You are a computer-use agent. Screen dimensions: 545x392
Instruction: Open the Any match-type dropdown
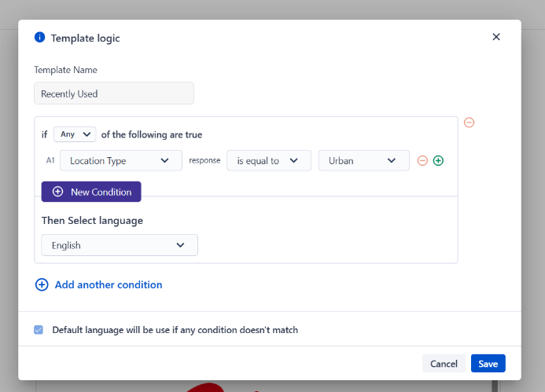tap(75, 134)
